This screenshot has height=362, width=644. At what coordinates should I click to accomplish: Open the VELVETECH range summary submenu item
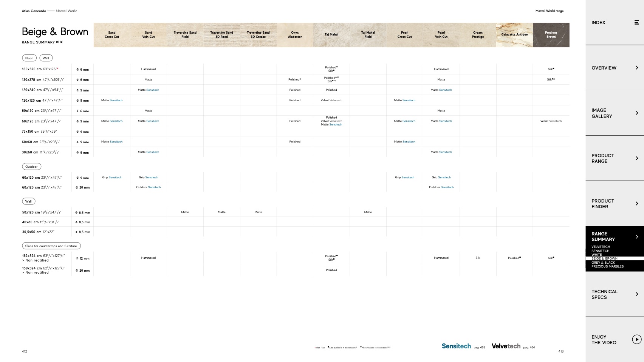pyautogui.click(x=601, y=247)
